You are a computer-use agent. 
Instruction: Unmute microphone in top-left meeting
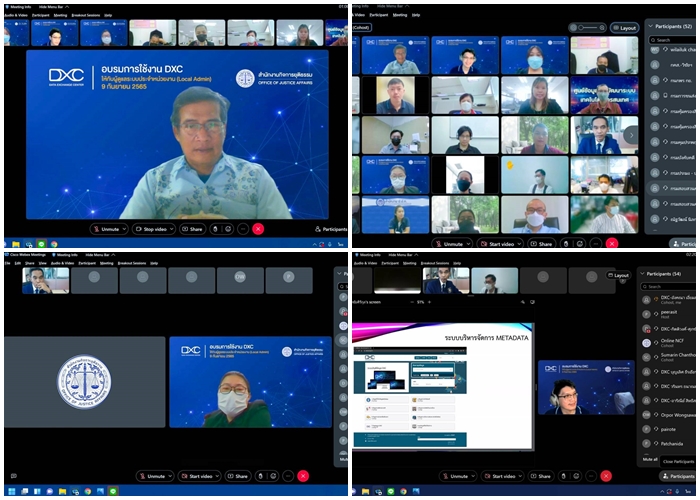106,229
